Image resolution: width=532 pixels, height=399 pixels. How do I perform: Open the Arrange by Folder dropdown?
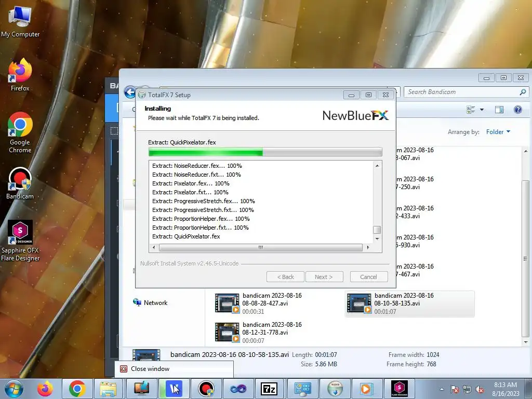coord(498,131)
